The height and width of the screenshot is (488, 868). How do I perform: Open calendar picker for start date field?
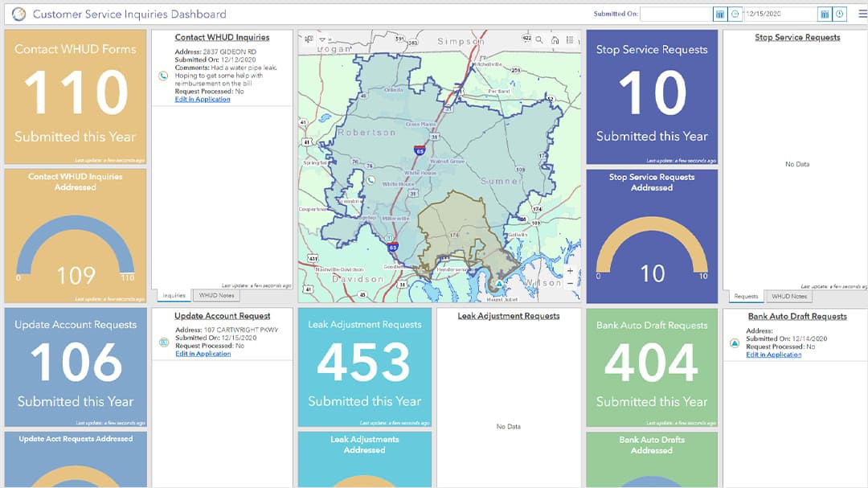[719, 14]
